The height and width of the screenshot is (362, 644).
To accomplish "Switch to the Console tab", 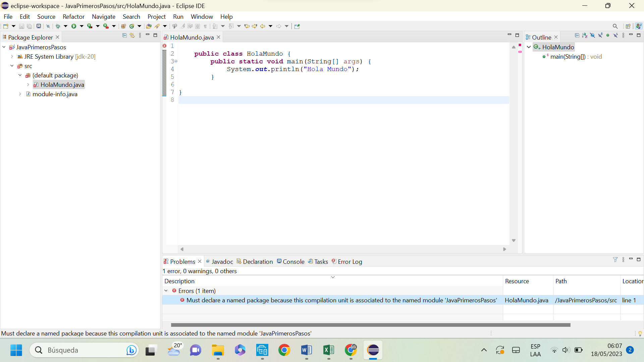I will pyautogui.click(x=293, y=262).
